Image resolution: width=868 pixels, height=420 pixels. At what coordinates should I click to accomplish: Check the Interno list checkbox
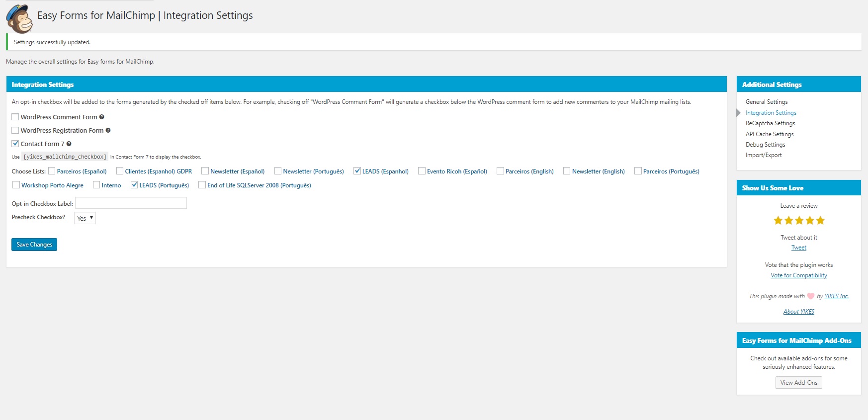click(96, 185)
